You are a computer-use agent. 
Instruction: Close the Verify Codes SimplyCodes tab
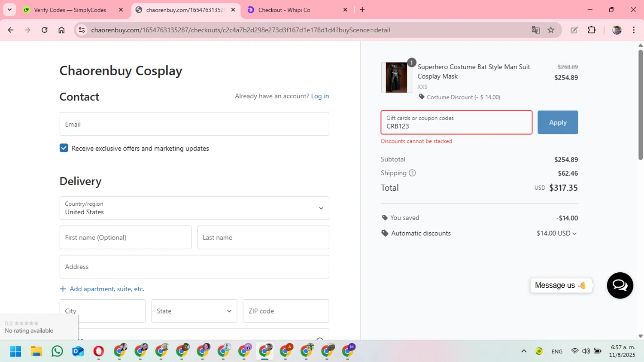pos(121,10)
